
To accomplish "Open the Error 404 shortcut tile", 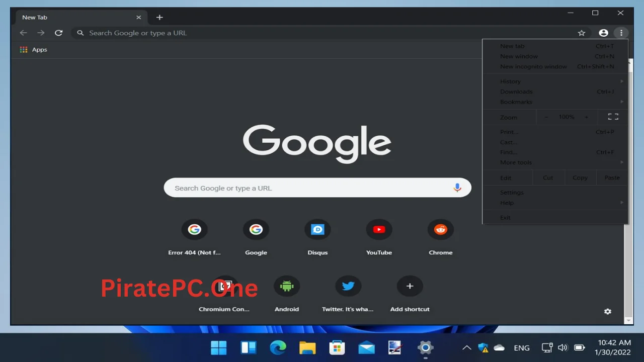I will tap(194, 238).
